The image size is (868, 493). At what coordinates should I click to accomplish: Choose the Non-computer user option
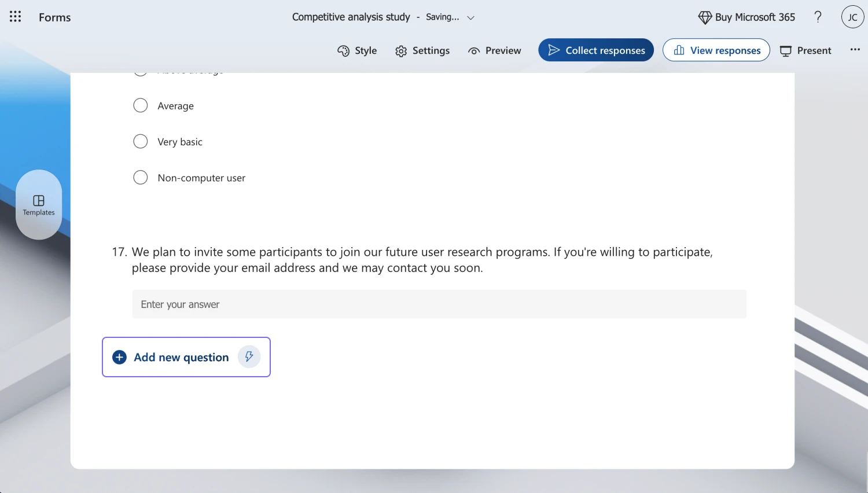click(141, 177)
